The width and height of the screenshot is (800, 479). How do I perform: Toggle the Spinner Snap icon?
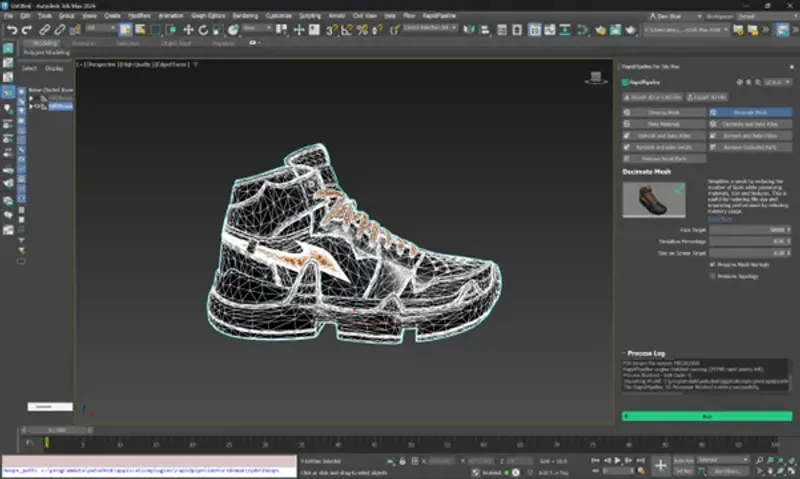point(378,30)
